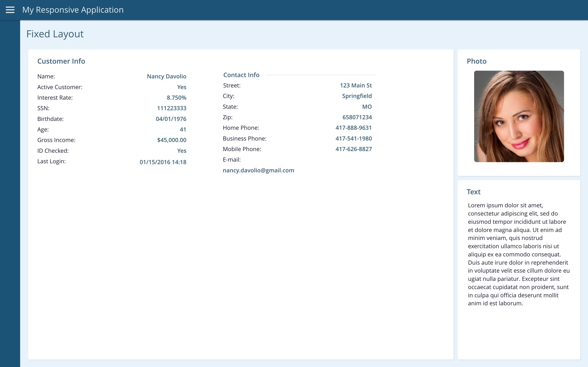Screen dimensions: 588x367
Task: Click the My Responsive Application title
Action: 73,10
